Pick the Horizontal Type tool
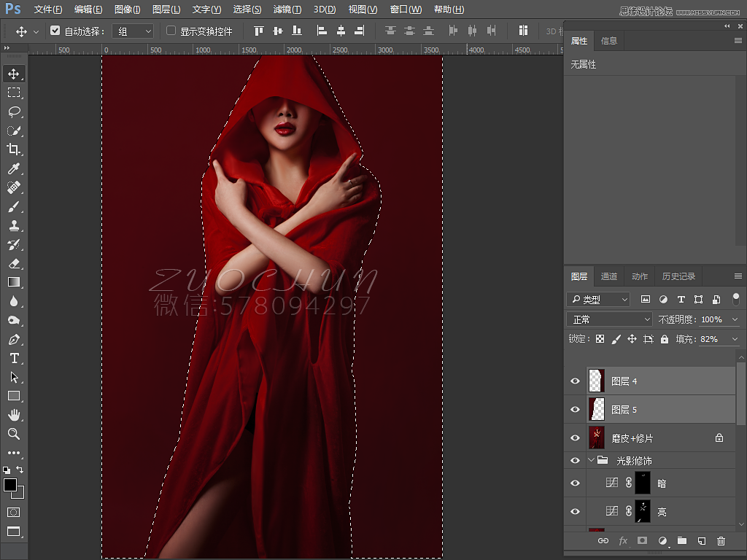The height and width of the screenshot is (560, 747). (14, 359)
